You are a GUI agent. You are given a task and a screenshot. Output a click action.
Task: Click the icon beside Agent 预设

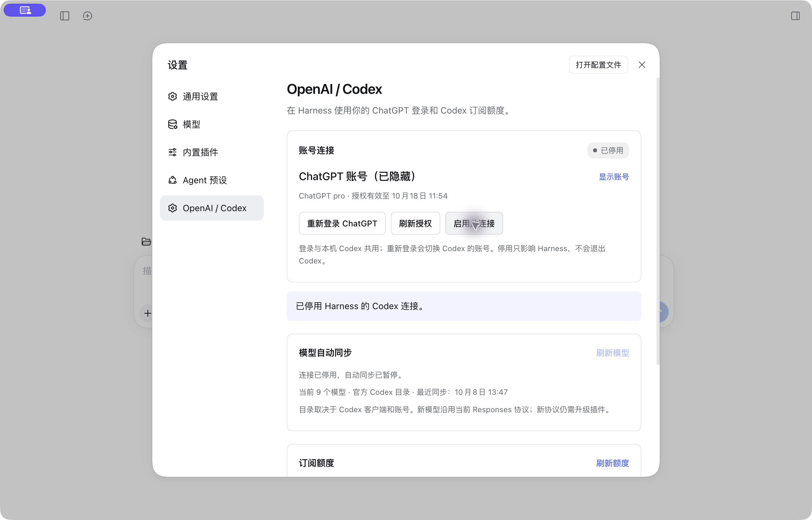coord(173,180)
